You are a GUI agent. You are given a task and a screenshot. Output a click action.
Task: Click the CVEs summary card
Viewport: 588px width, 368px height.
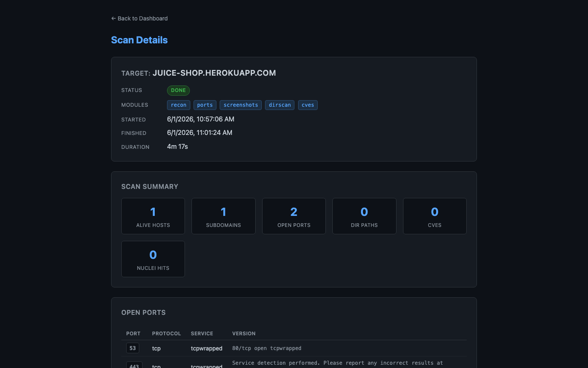(435, 216)
